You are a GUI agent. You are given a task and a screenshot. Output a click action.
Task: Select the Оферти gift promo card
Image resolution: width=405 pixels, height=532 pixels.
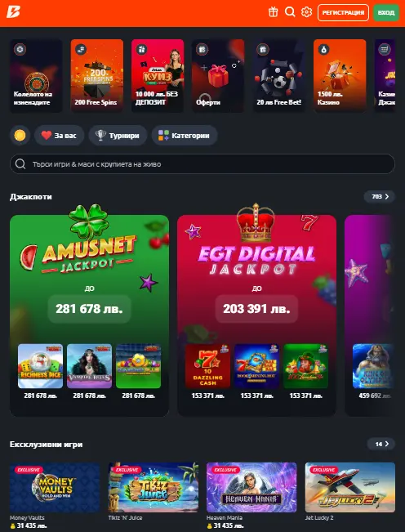point(218,76)
